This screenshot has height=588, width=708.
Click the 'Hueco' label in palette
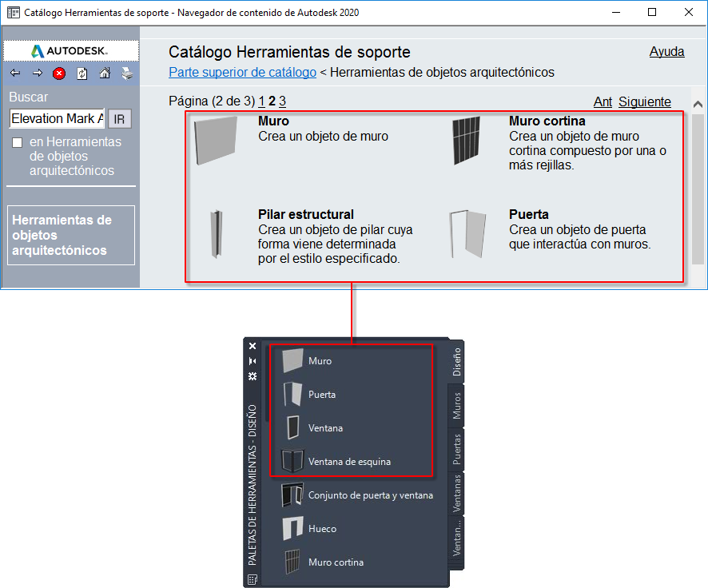(x=322, y=528)
